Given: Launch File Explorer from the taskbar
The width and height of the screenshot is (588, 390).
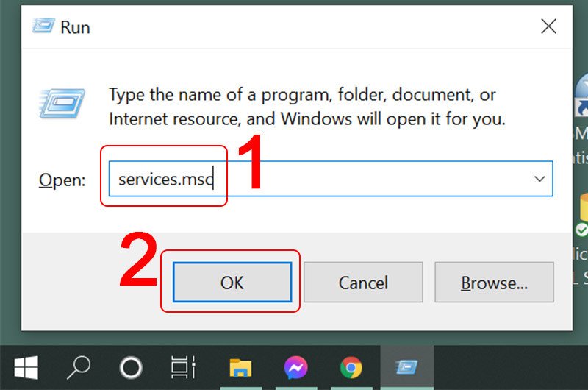Looking at the screenshot, I should point(240,367).
